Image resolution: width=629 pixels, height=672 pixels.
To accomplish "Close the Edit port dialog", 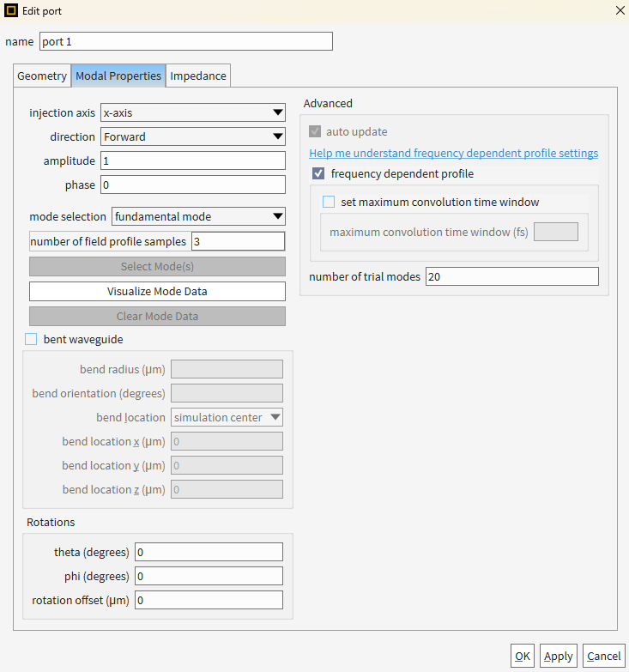I will tap(620, 10).
